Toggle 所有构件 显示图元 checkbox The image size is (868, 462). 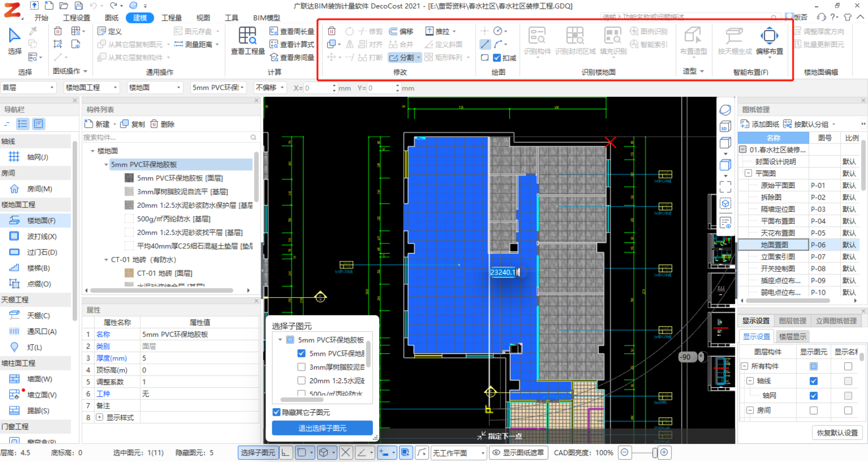[814, 366]
